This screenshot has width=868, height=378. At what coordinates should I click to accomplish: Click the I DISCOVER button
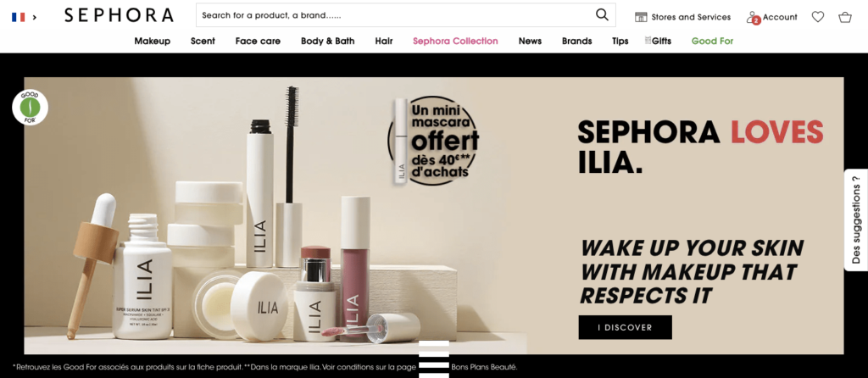(x=625, y=327)
